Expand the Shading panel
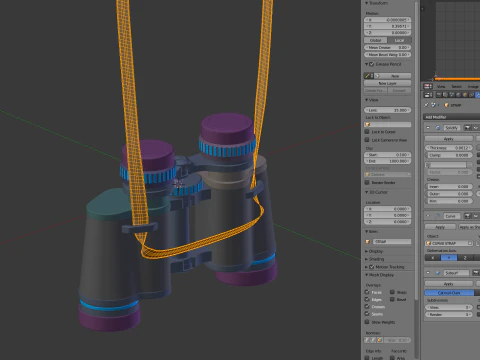Image resolution: width=480 pixels, height=360 pixels. [x=367, y=259]
